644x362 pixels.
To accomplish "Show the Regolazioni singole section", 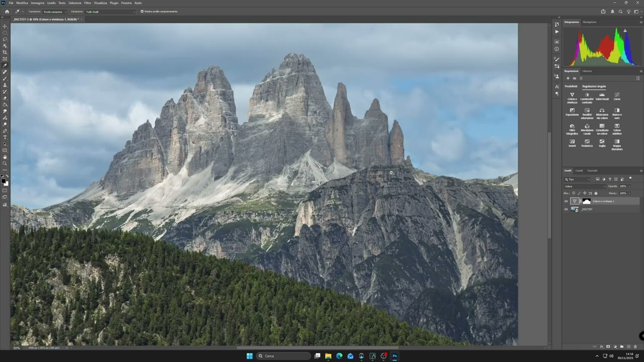I will 594,86.
